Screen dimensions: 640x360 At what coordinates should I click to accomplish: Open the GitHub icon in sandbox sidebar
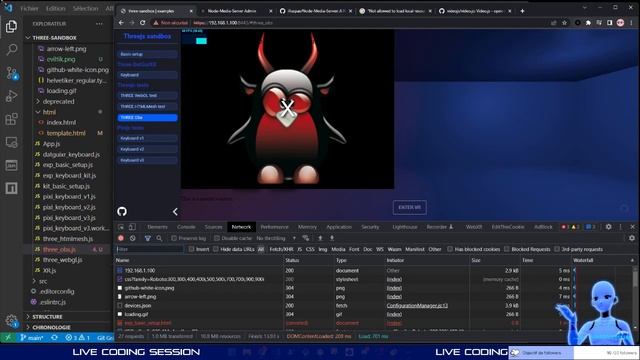[122, 211]
